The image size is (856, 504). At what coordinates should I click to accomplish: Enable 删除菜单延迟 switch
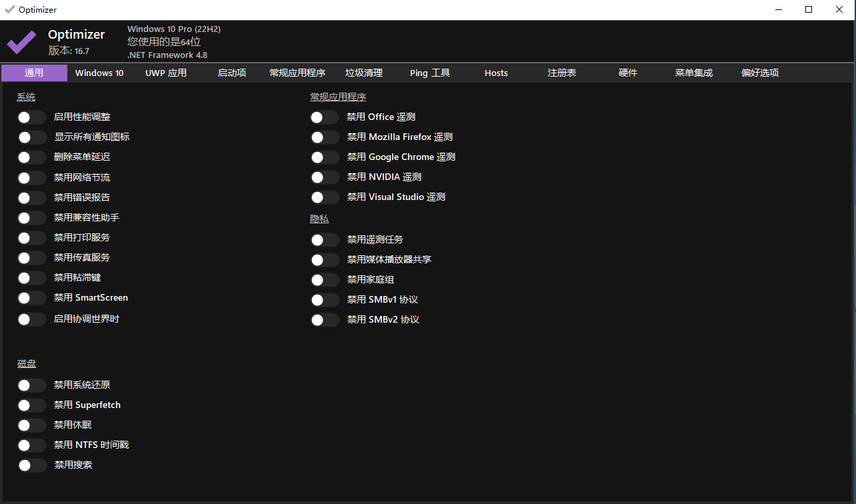tap(32, 157)
